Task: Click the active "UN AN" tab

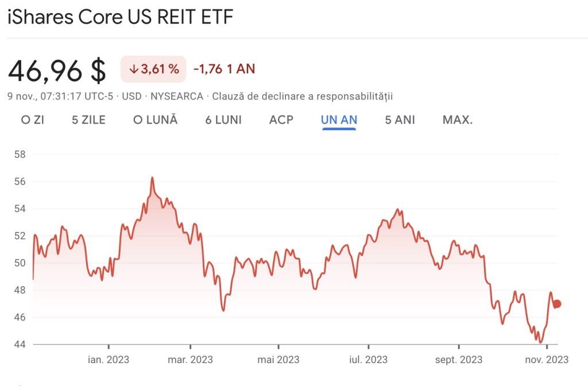Action: pos(339,119)
